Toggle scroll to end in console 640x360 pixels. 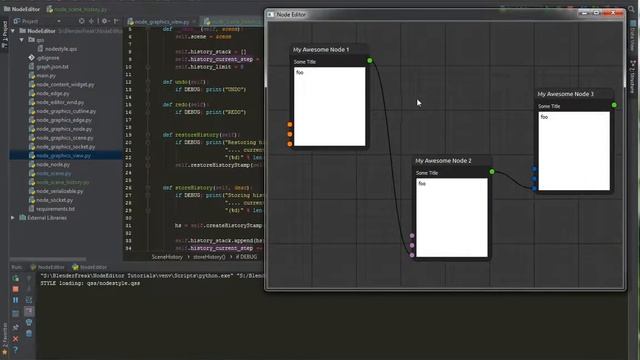pyautogui.click(x=29, y=311)
